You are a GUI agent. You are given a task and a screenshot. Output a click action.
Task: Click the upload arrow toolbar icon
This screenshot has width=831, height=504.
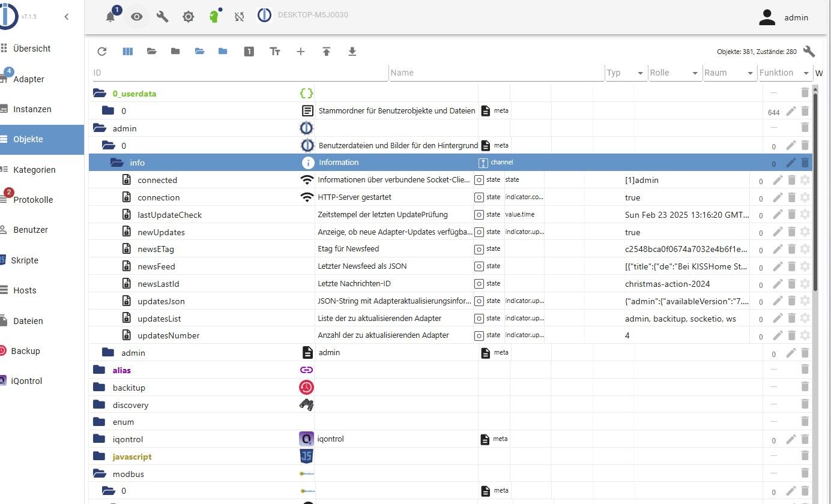coord(327,52)
